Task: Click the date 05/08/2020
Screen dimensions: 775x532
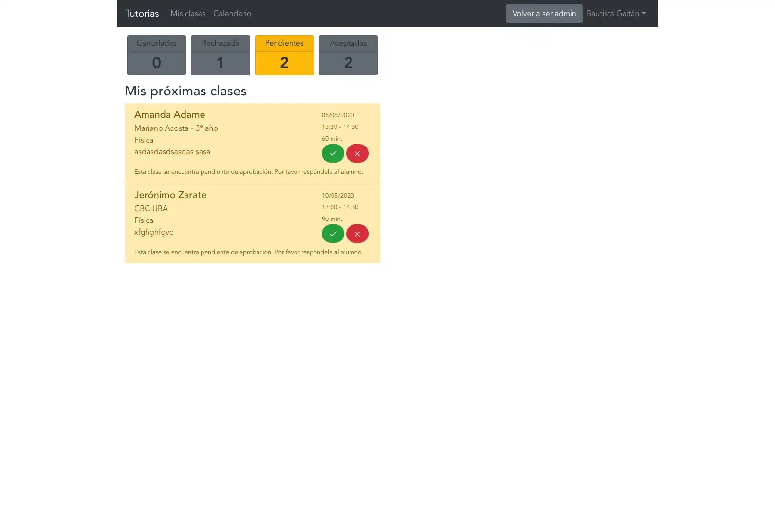Action: [338, 115]
